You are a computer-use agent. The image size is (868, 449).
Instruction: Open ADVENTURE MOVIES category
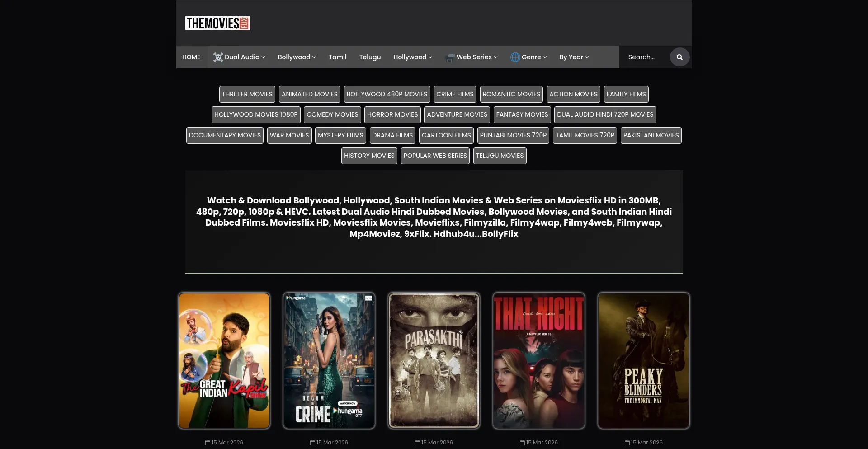click(x=457, y=115)
